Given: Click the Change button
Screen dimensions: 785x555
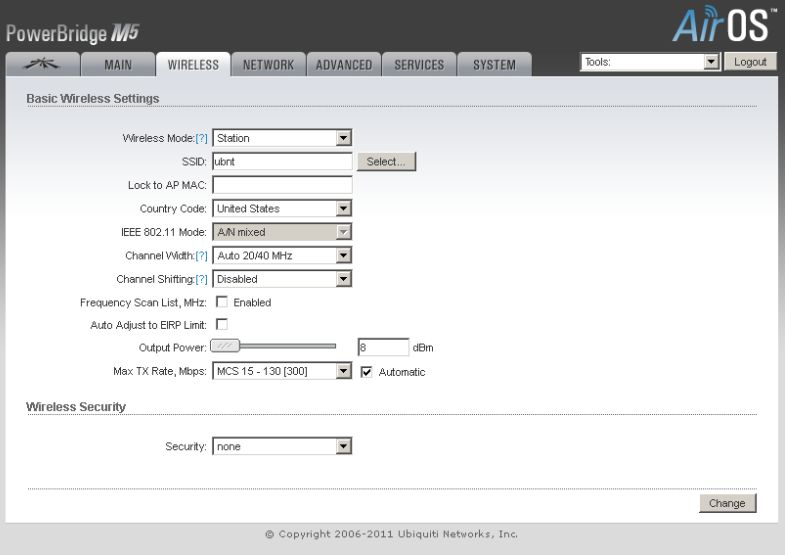Looking at the screenshot, I should 727,503.
